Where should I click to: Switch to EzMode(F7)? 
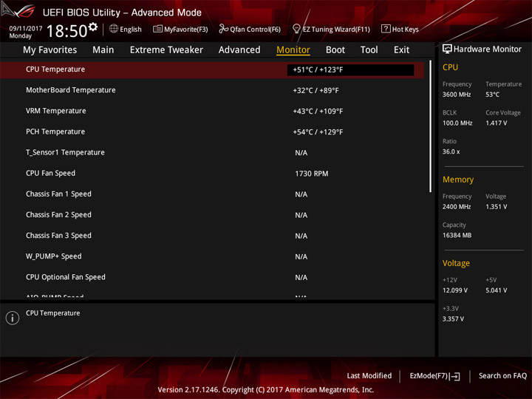pyautogui.click(x=434, y=376)
